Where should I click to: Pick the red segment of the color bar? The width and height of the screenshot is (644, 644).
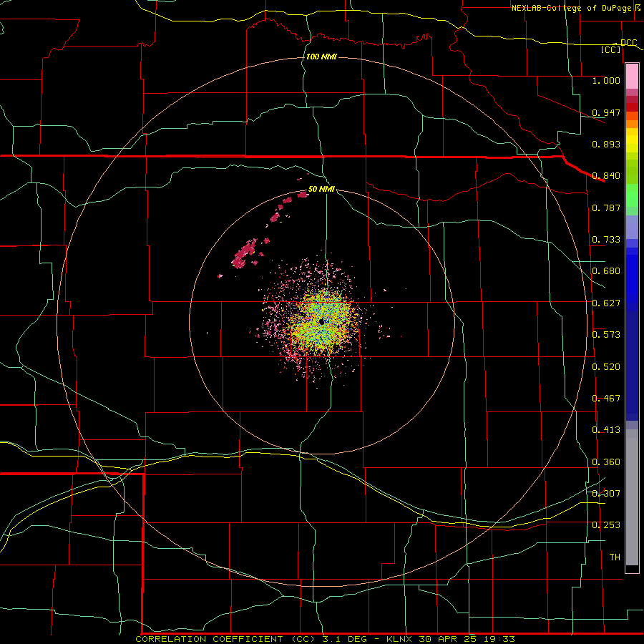[632, 107]
